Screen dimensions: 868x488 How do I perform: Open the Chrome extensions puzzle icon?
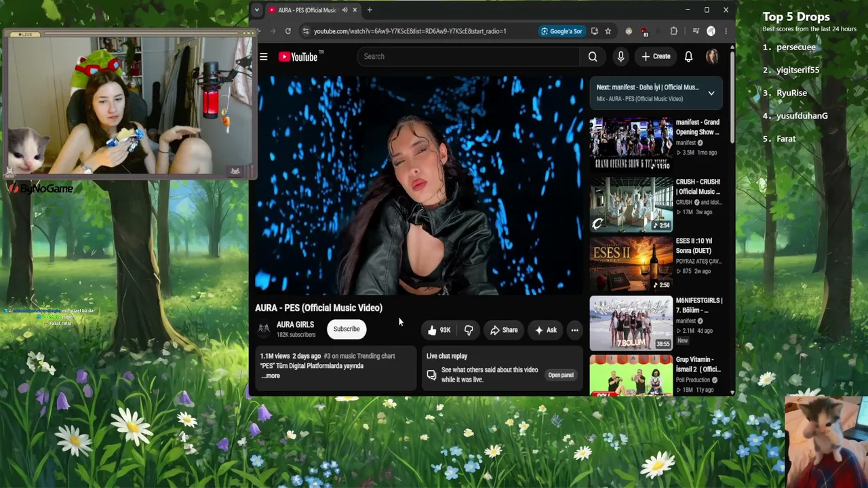click(673, 31)
